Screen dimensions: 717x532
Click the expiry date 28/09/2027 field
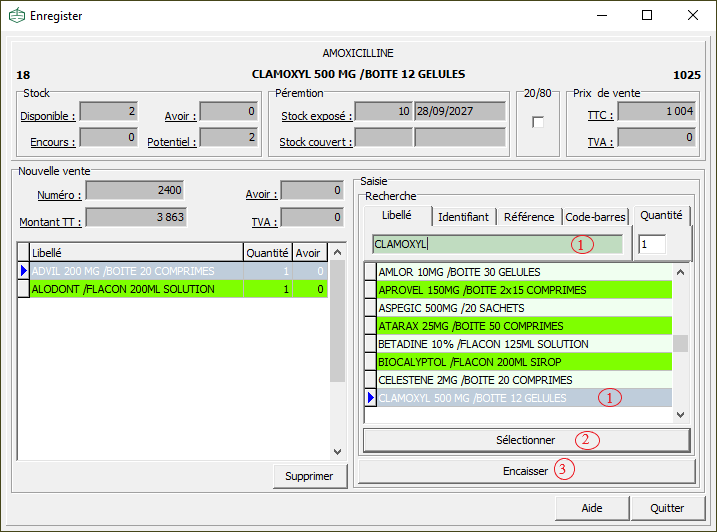click(x=460, y=112)
